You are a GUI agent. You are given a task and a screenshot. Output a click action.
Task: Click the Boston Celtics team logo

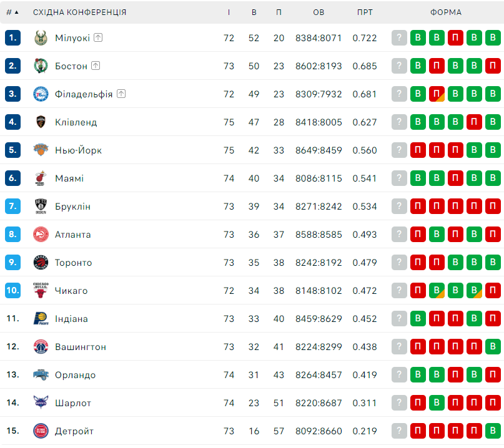point(41,66)
